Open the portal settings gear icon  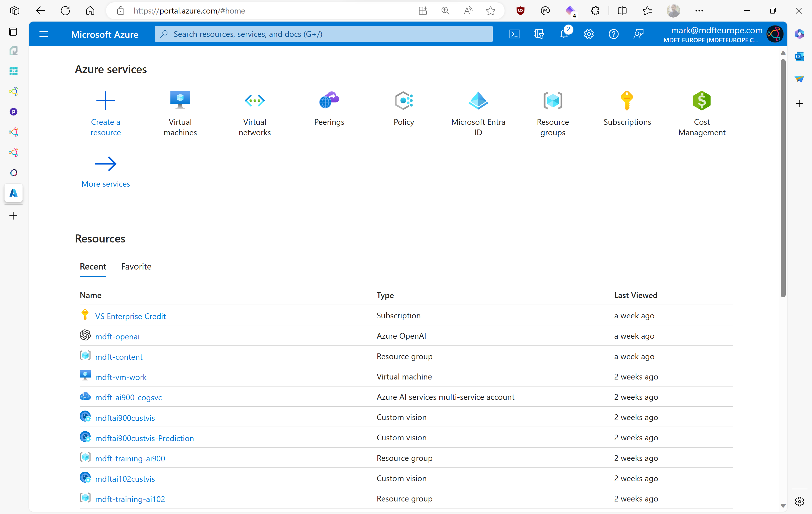pos(589,34)
